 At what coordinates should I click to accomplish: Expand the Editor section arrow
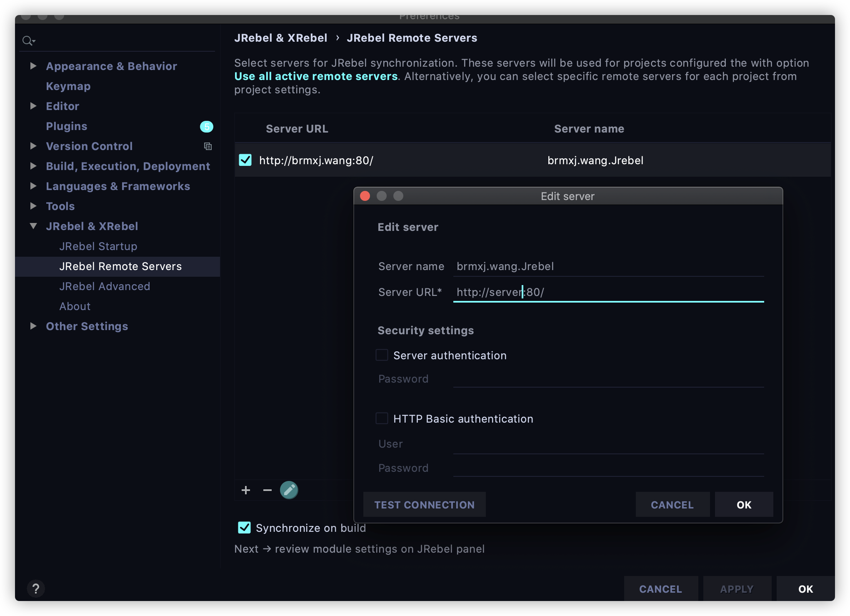(33, 106)
